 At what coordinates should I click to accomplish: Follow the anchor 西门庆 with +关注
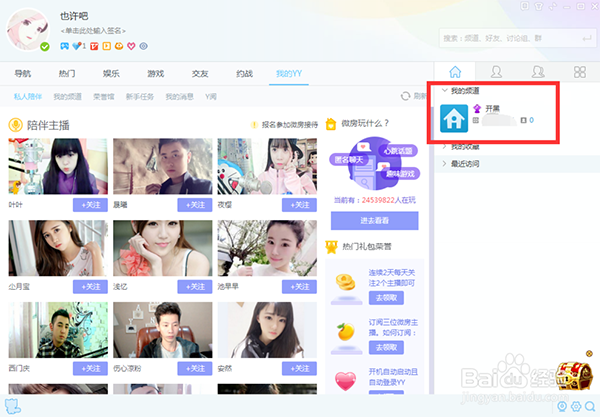pos(90,368)
